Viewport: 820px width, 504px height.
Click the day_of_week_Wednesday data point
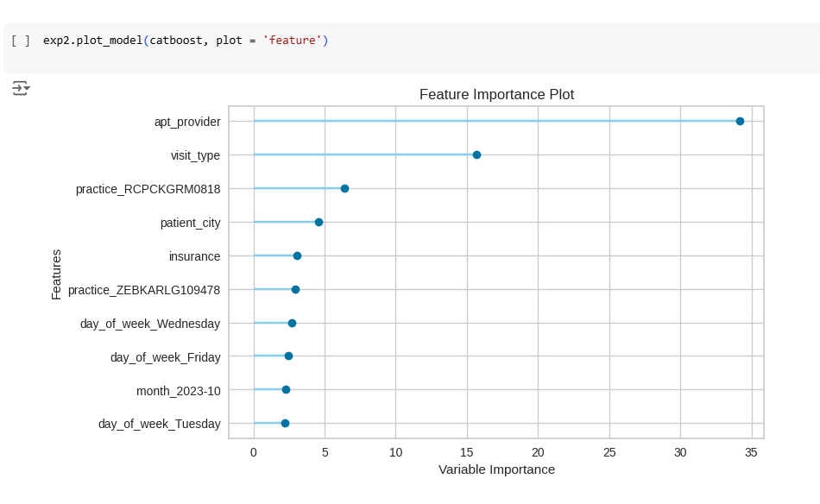292,323
